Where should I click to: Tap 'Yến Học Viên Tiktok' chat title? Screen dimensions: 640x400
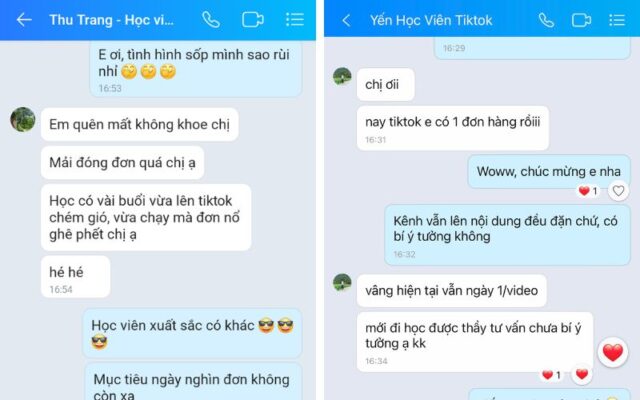tap(431, 20)
